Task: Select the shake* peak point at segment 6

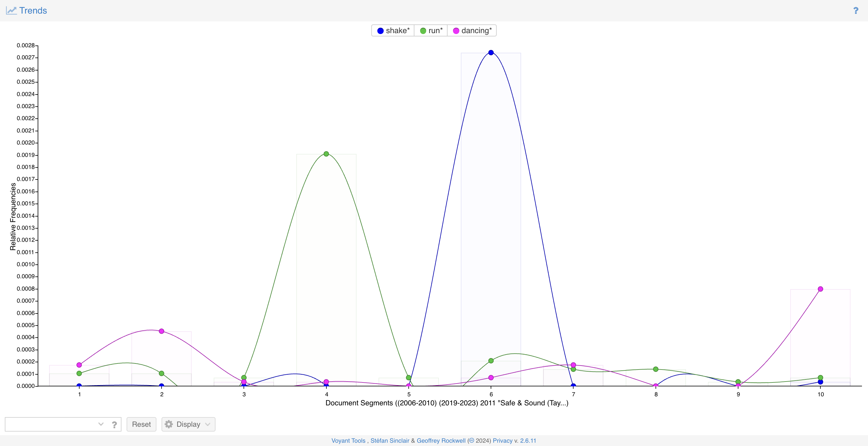Action: tap(491, 52)
